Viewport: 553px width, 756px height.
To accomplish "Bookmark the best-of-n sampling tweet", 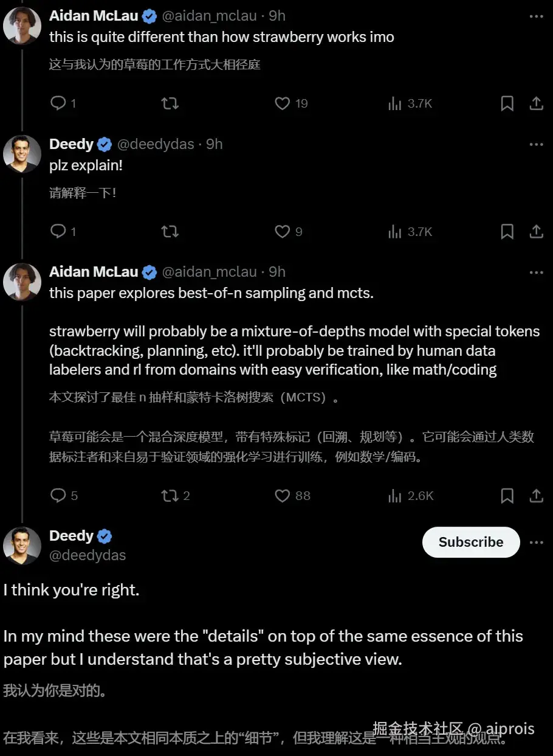I will (507, 496).
